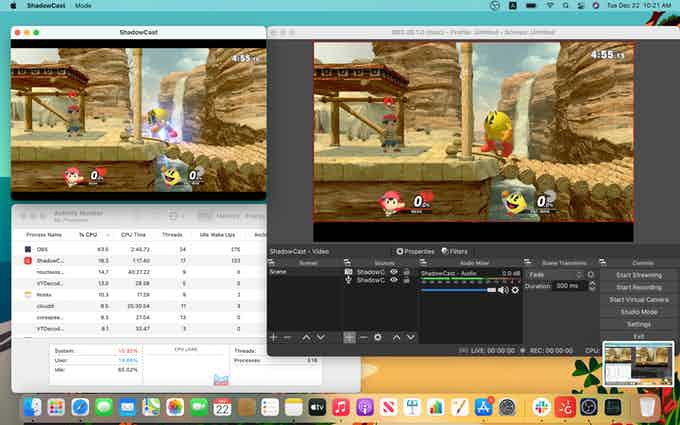Sort Activity Monitor by Threads column
The height and width of the screenshot is (425, 680).
coord(172,235)
